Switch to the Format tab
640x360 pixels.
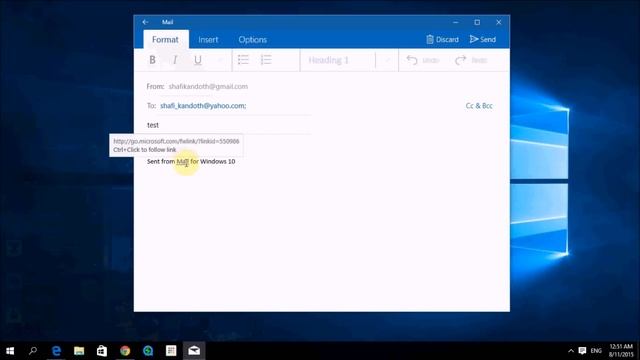tap(165, 40)
